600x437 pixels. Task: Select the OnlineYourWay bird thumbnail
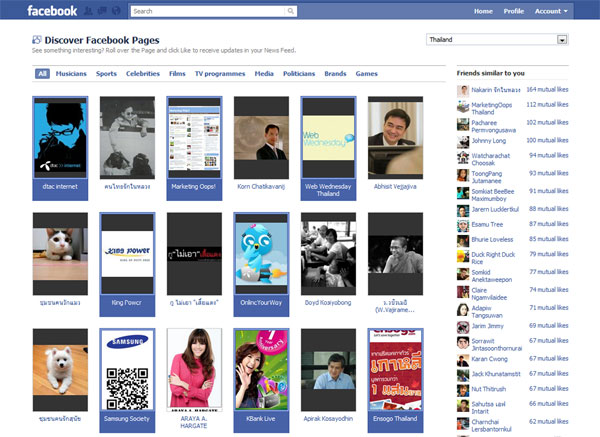261,254
